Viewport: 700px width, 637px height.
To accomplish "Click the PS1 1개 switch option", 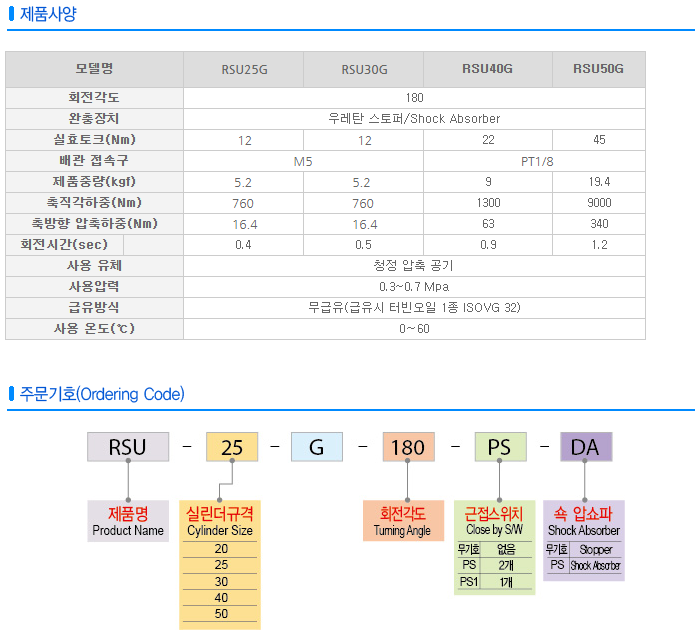I will [x=494, y=582].
